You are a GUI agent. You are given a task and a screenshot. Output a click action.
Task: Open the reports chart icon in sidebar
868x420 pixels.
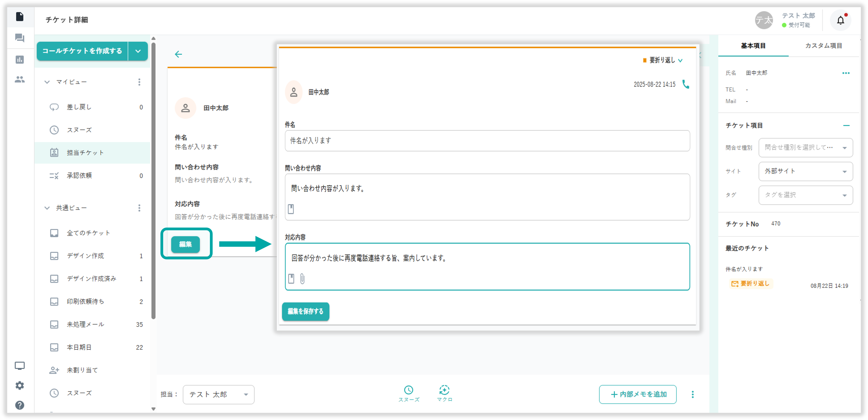pos(20,60)
